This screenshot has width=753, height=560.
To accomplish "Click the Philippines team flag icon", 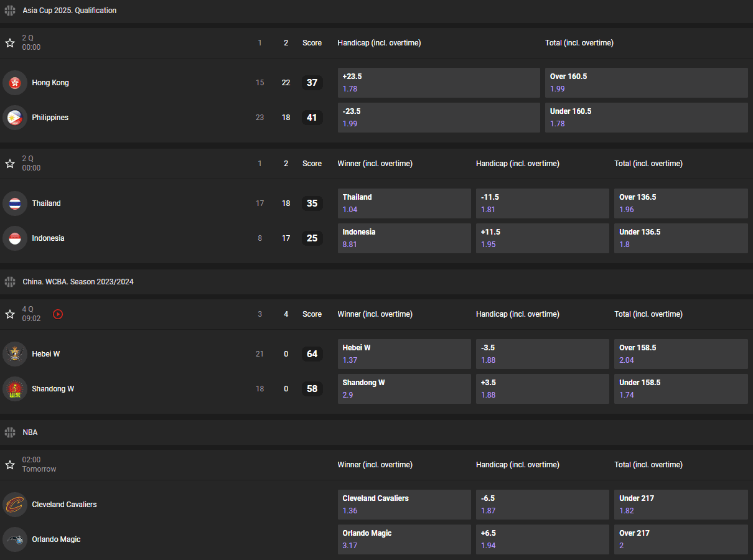I will (15, 118).
